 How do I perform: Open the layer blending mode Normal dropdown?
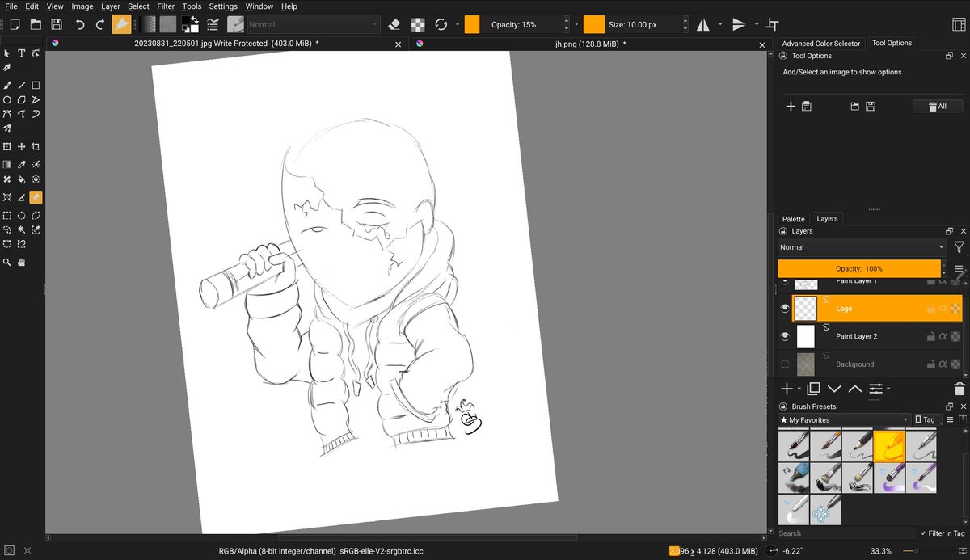pyautogui.click(x=862, y=247)
